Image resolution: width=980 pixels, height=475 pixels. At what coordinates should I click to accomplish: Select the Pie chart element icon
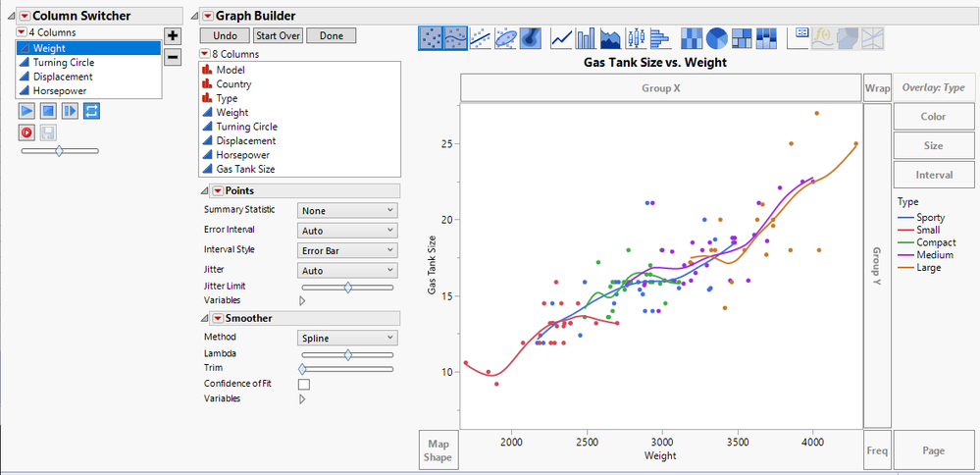click(x=717, y=38)
